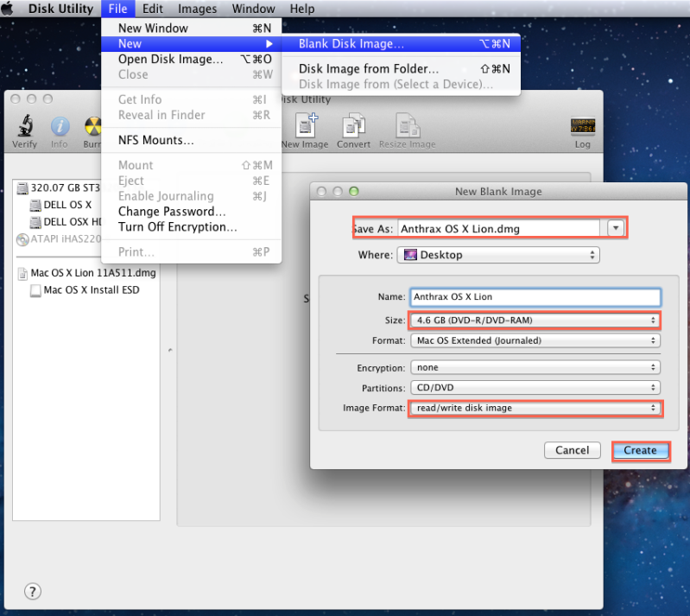Viewport: 690px width, 616px height.
Task: Open the Format Mac OS Extended dropdown
Action: [x=535, y=340]
